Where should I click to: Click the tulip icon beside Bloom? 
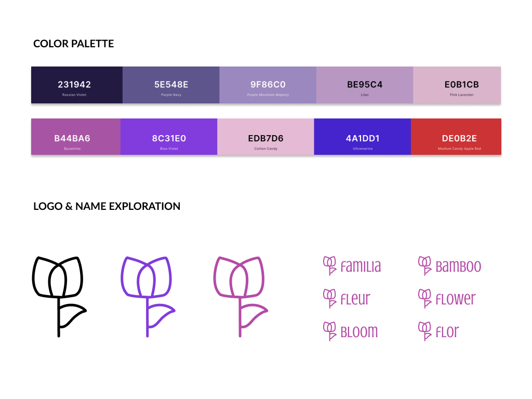coord(329,331)
